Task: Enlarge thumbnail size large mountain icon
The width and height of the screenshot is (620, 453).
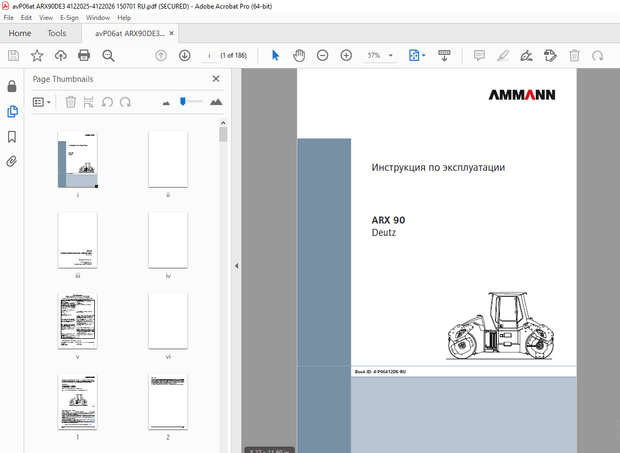Action: [216, 102]
